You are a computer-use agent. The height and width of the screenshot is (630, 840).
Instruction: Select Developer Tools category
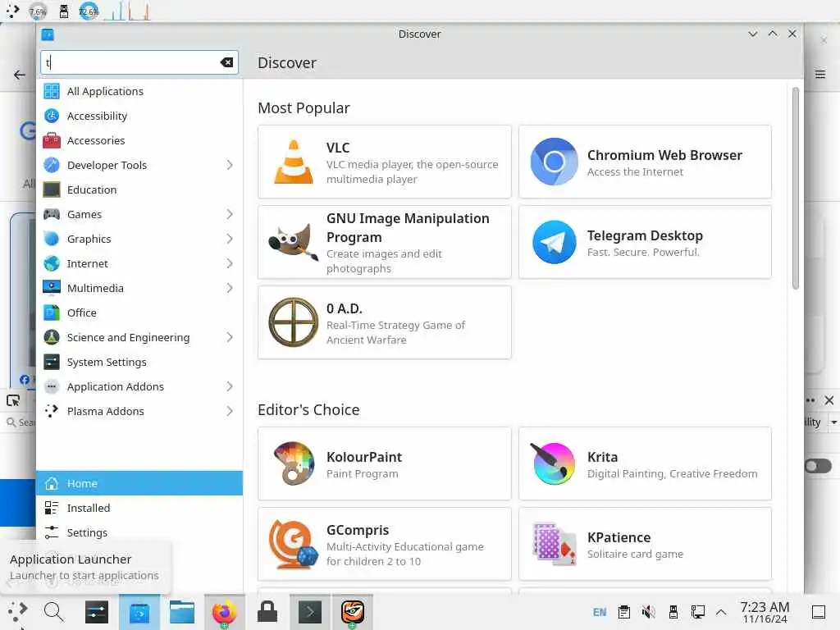point(139,165)
